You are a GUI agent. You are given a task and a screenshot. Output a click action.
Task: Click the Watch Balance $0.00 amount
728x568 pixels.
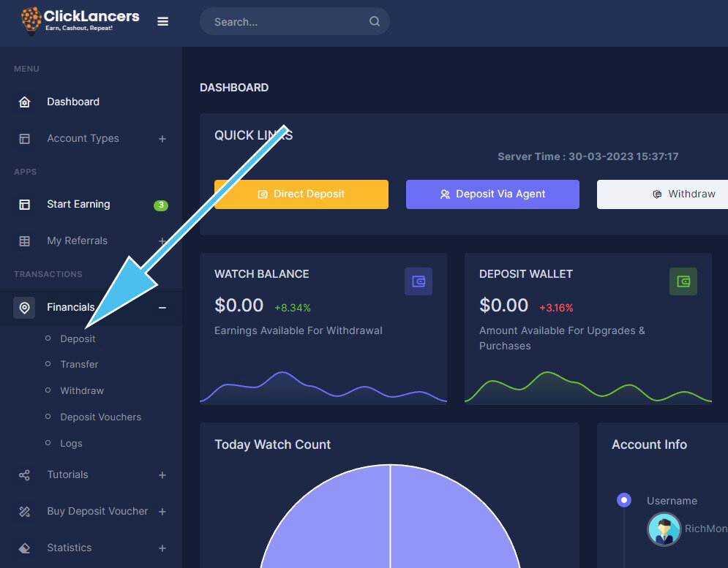point(239,306)
